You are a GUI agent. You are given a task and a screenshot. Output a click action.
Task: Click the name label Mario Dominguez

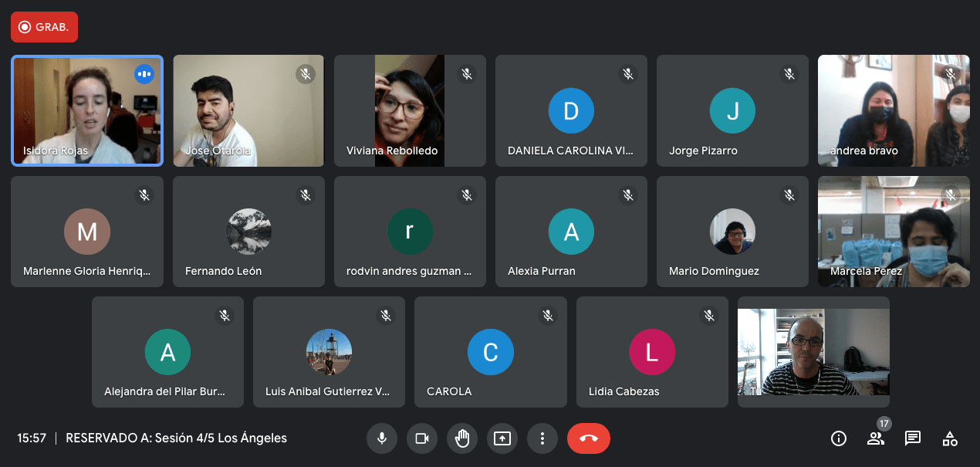coord(715,272)
